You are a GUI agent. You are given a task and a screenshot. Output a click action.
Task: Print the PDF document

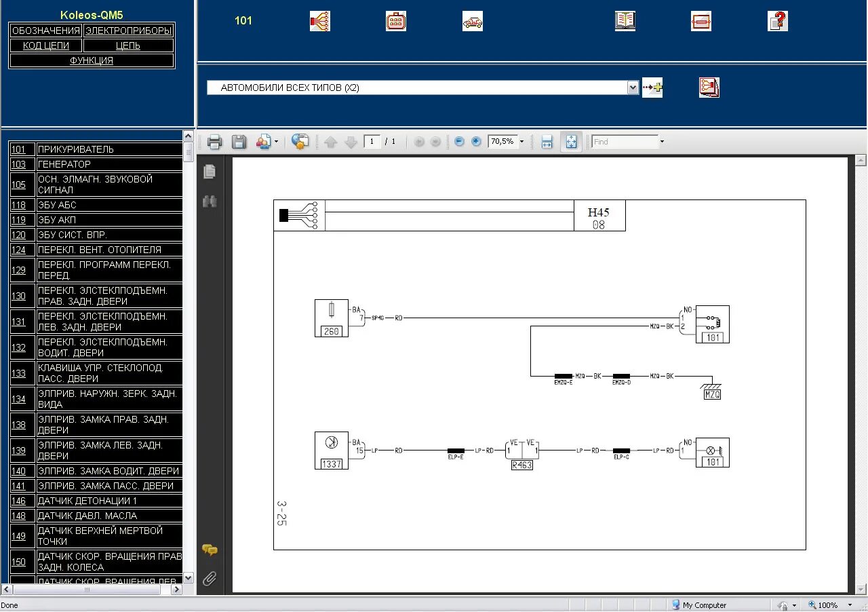tap(215, 142)
